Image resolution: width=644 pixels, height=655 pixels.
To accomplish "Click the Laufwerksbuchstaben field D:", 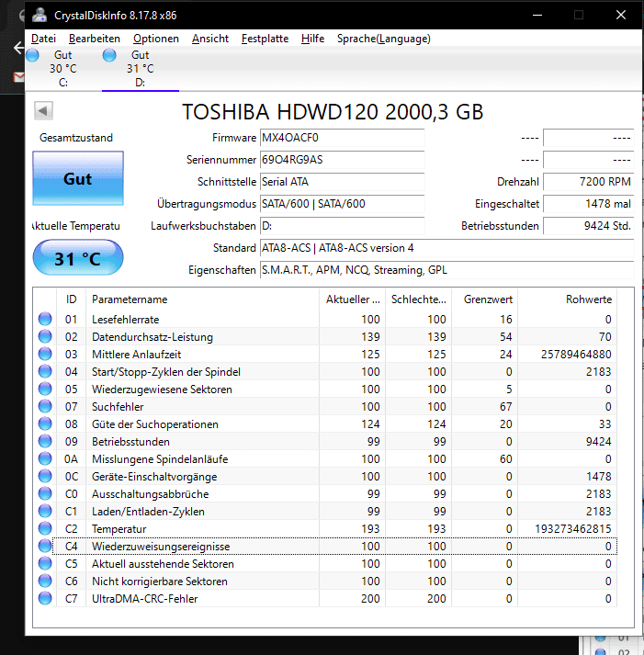I will click(342, 226).
